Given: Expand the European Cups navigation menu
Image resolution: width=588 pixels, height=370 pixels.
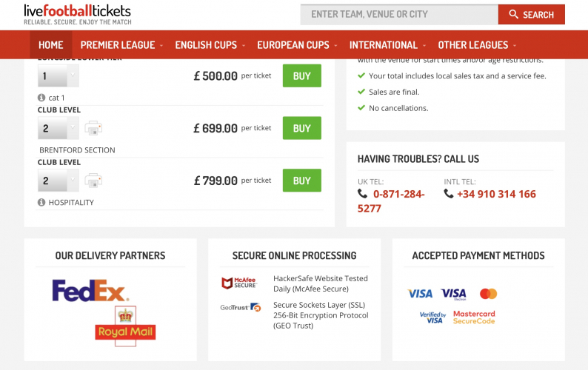Looking at the screenshot, I should [x=298, y=45].
